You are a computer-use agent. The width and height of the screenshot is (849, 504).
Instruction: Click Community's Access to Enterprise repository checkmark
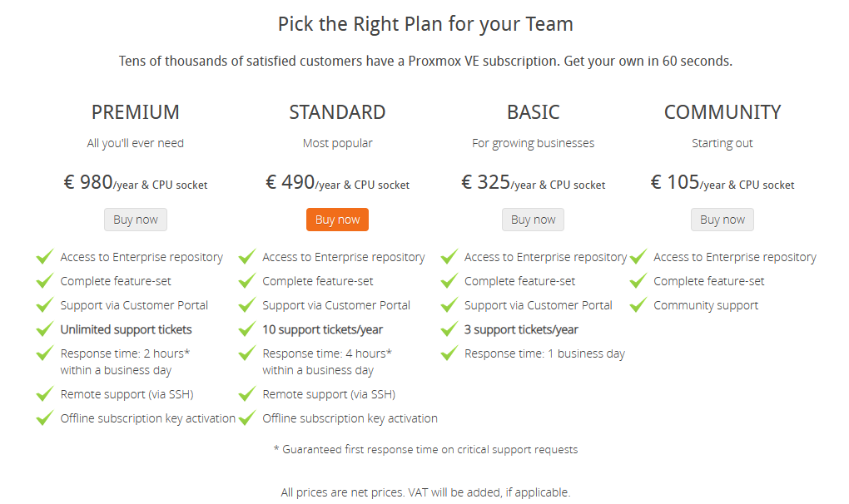(638, 257)
